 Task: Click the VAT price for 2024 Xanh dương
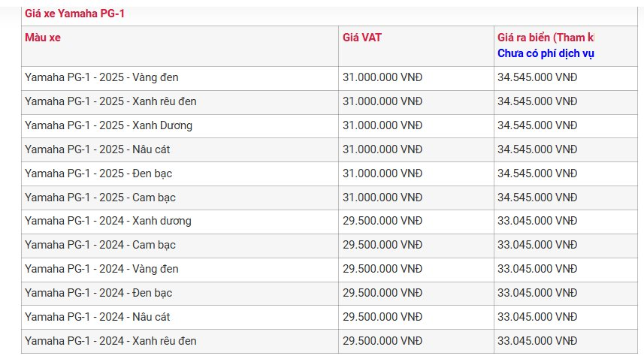(x=382, y=222)
